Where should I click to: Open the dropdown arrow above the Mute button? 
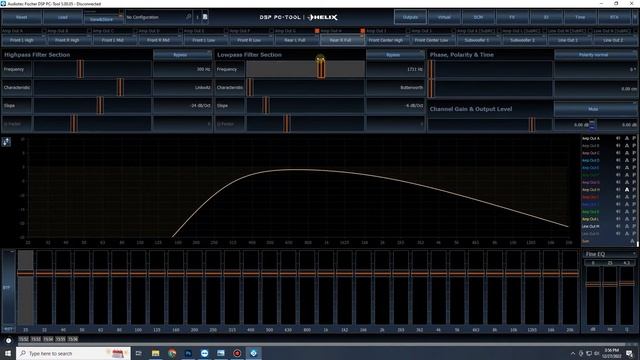pyautogui.click(x=634, y=103)
